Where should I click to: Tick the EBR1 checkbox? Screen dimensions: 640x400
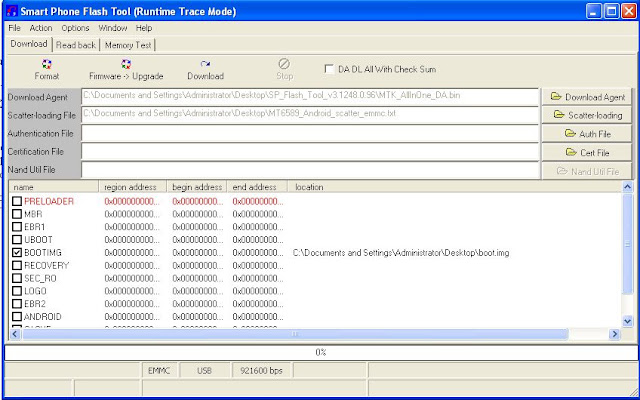(17, 227)
